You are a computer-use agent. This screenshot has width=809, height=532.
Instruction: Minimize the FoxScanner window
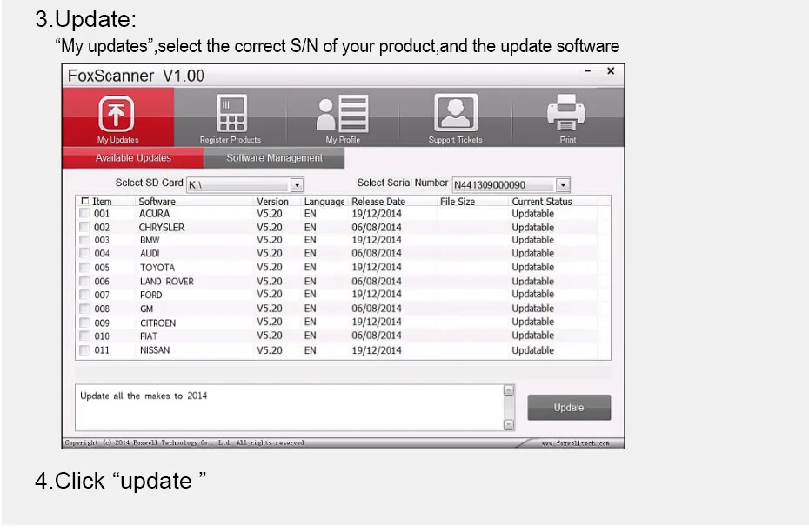point(588,71)
